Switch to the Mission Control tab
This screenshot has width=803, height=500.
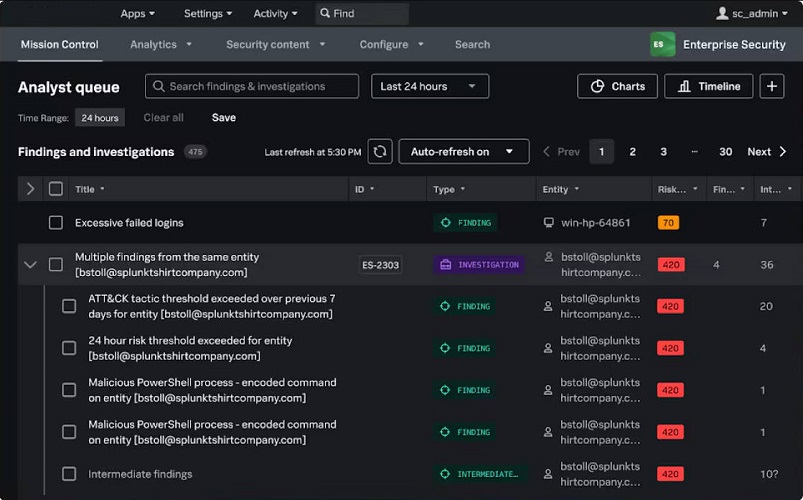(x=60, y=45)
